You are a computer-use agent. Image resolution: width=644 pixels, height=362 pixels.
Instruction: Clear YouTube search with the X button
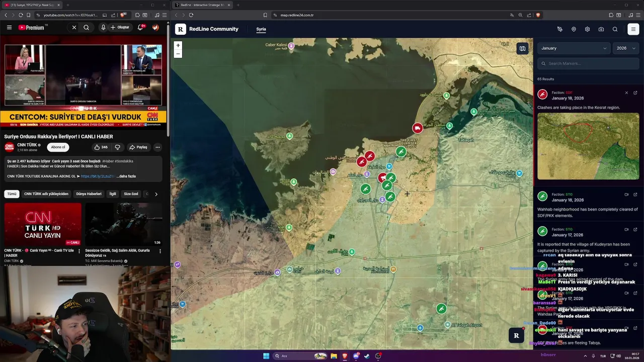pos(74,28)
